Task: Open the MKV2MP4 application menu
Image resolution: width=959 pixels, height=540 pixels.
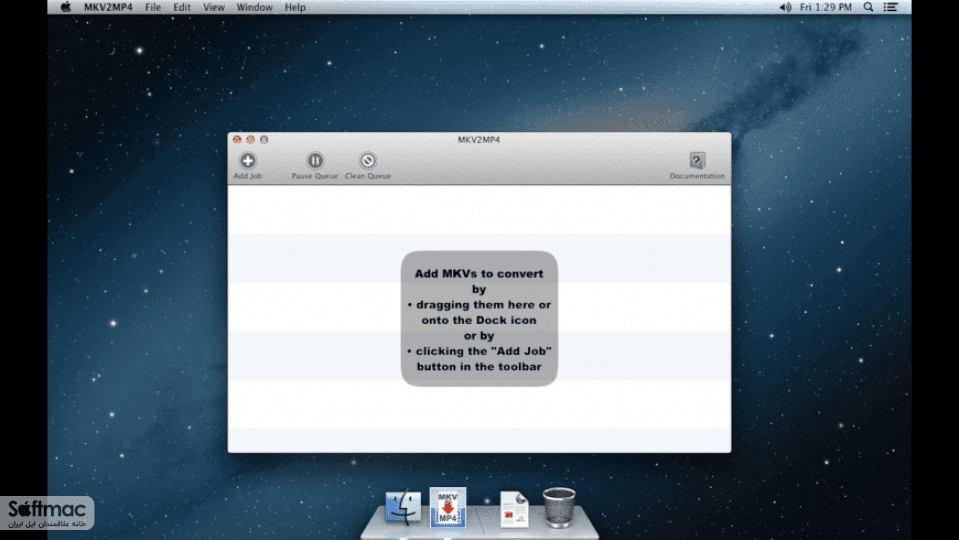Action: click(108, 7)
